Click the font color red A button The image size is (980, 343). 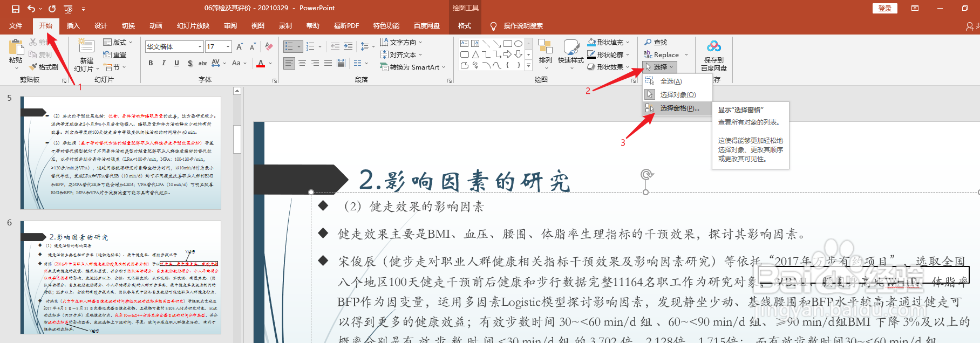click(x=261, y=63)
